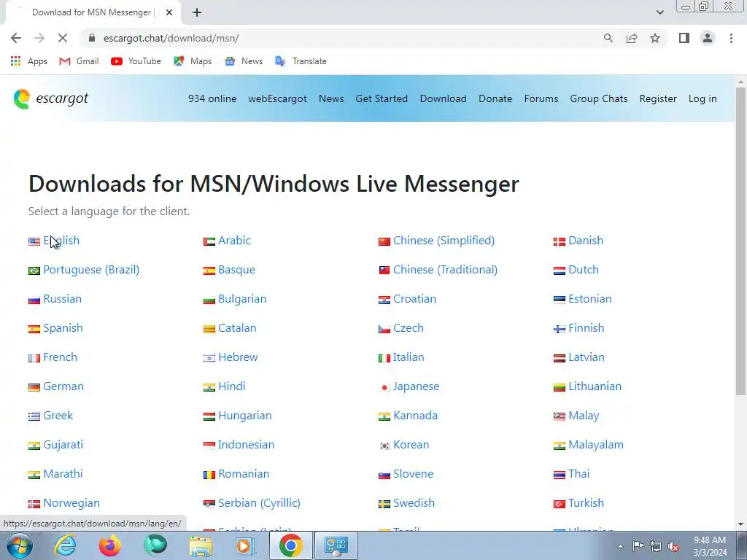
Task: Toggle the browser side panel icon
Action: [x=684, y=38]
